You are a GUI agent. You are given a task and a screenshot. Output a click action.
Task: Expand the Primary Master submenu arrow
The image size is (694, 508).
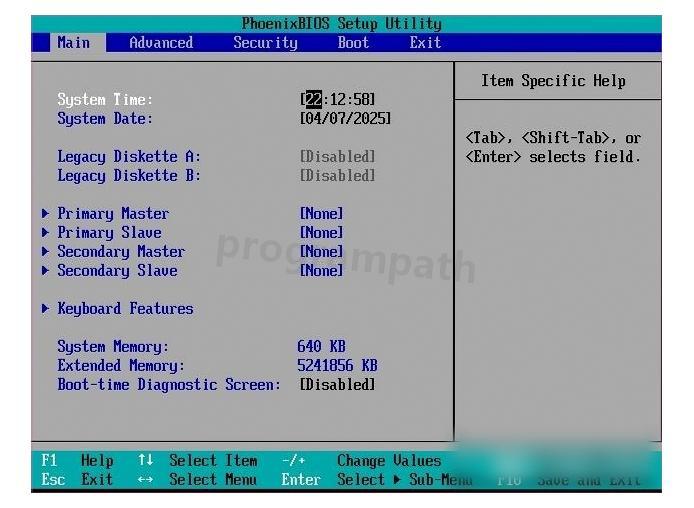click(46, 214)
